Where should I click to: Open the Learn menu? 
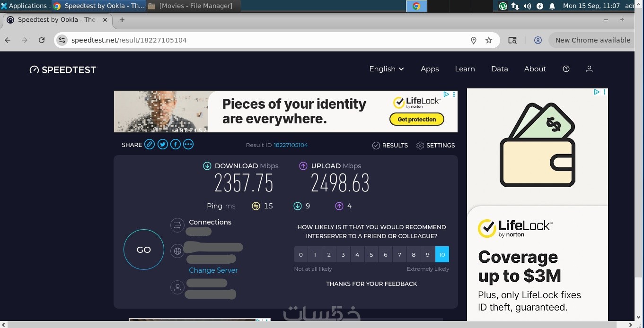pyautogui.click(x=465, y=69)
